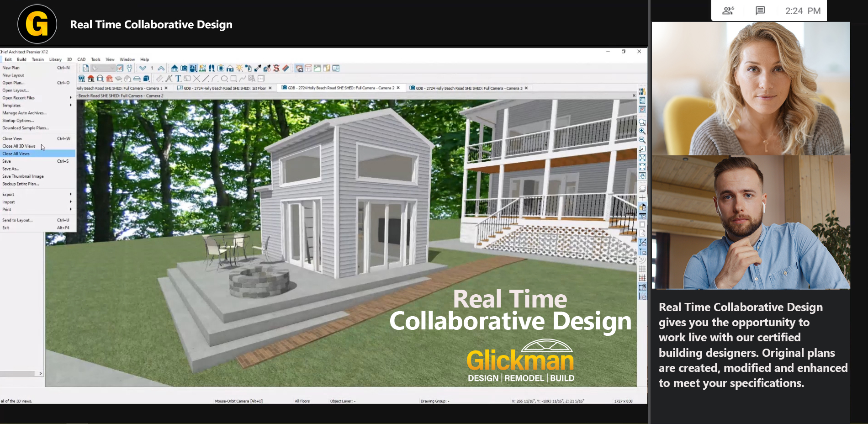
Task: Close the Full Camera - Camera 2 tab
Action: (398, 88)
